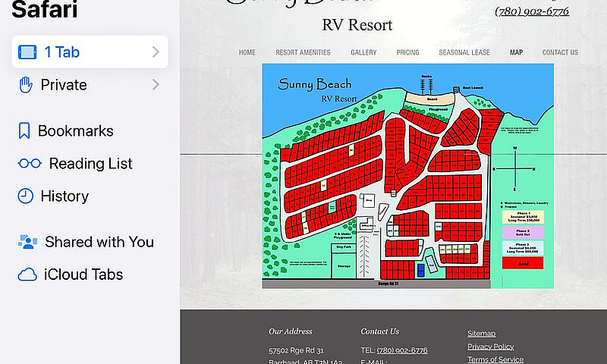Click the Playground label on the map

[x=438, y=109]
